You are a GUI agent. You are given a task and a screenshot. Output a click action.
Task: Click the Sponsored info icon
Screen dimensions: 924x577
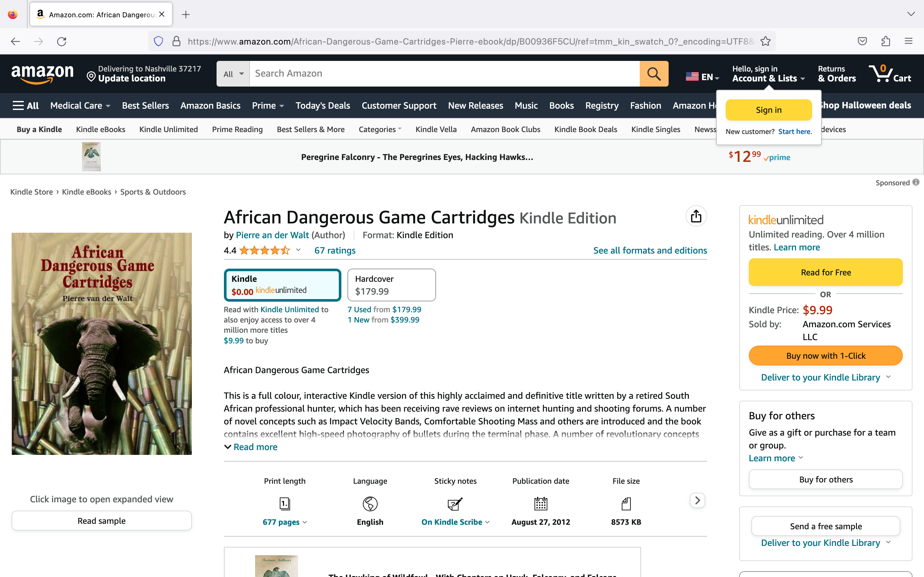pos(916,182)
